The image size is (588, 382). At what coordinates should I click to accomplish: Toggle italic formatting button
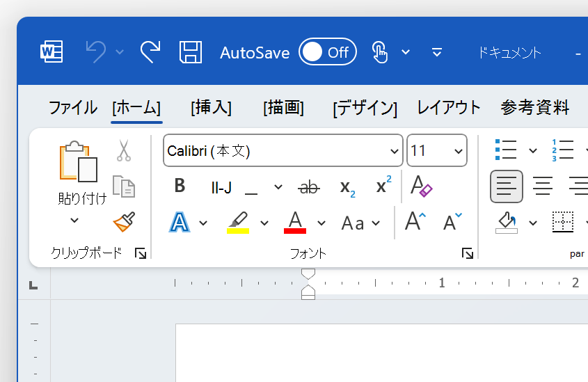[x=221, y=187]
